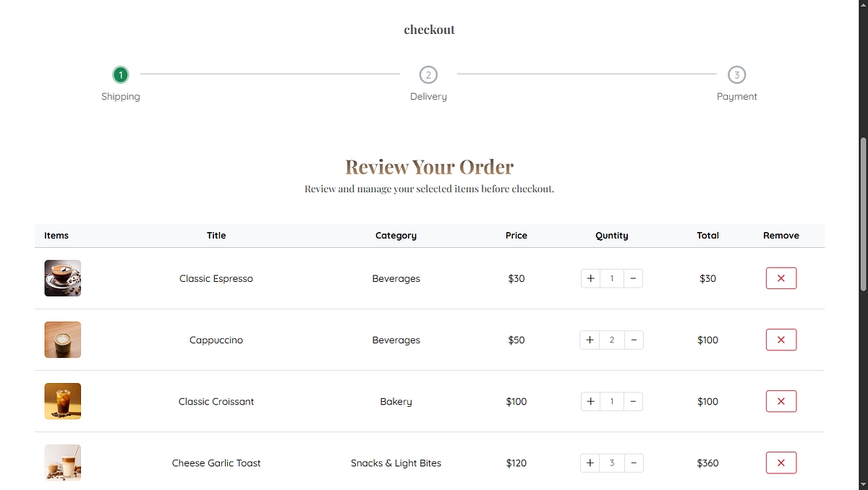
Task: Decrease the Classic Croissant quantity
Action: (x=634, y=401)
